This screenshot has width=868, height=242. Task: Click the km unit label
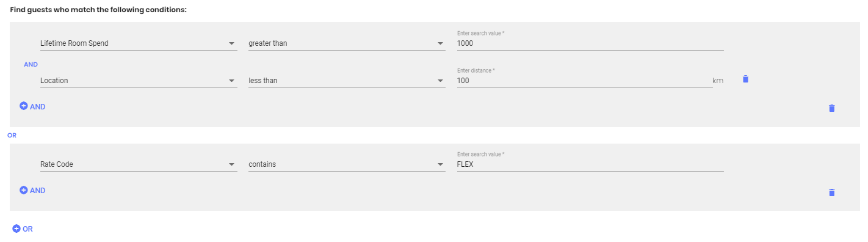pos(718,81)
